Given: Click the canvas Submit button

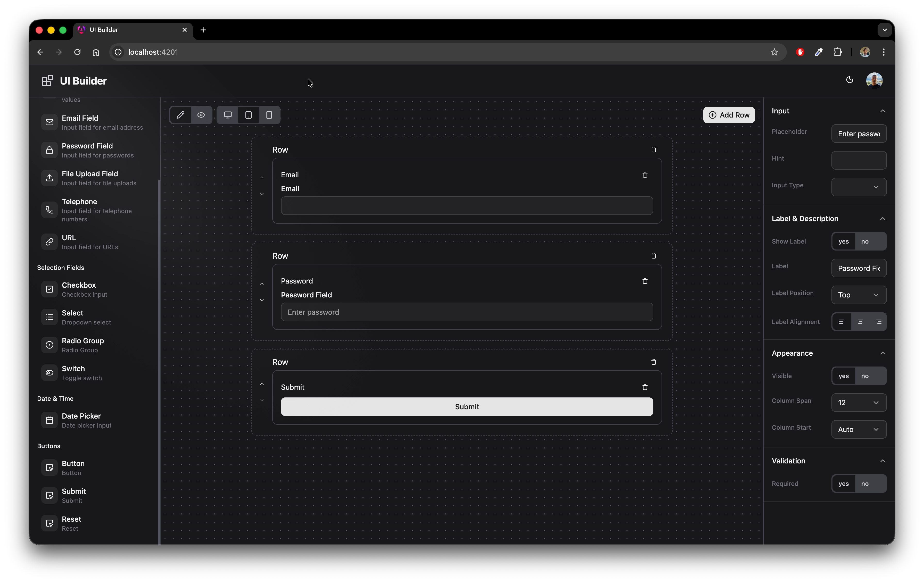Looking at the screenshot, I should [x=467, y=406].
